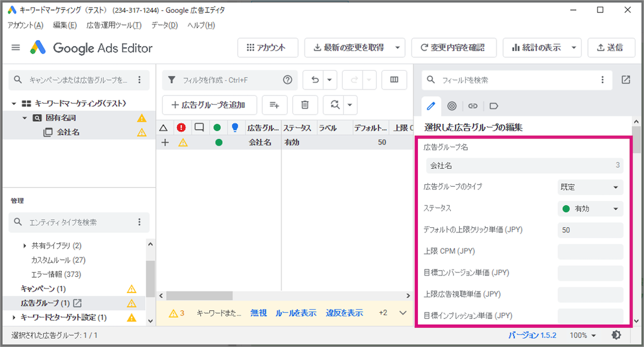Image resolution: width=644 pixels, height=347 pixels.
Task: Collapse the 固有名詞 campaign node
Action: [x=24, y=118]
